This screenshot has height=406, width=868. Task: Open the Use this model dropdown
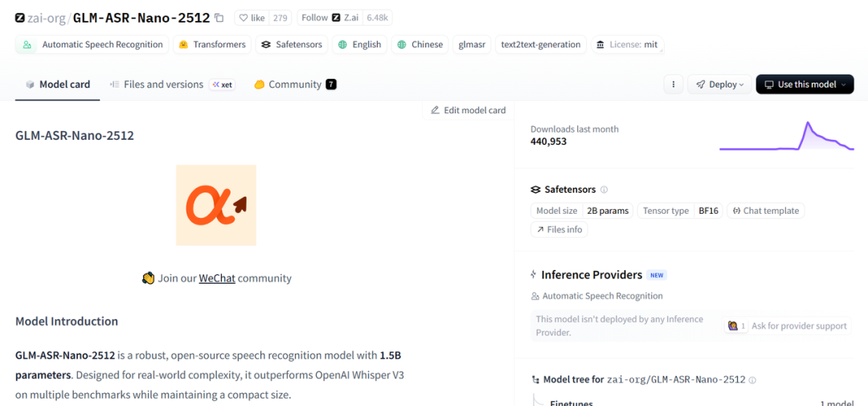[805, 84]
